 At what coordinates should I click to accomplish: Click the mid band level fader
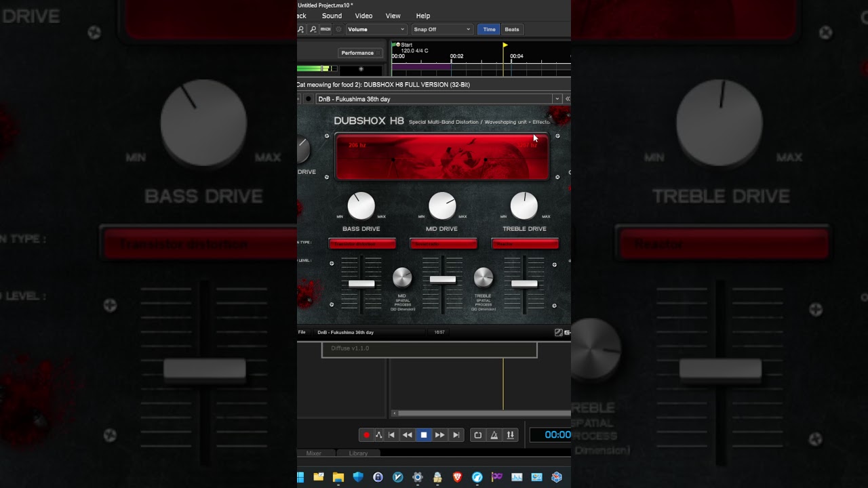pos(443,279)
